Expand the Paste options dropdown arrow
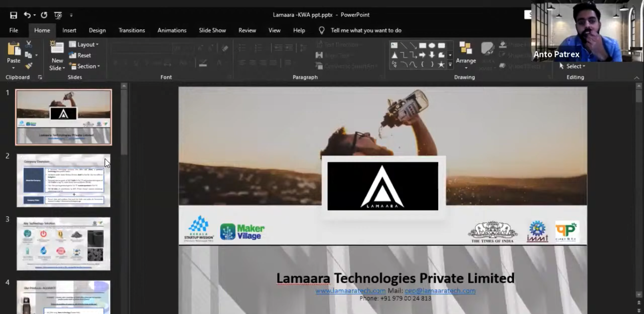644x314 pixels. (13, 68)
